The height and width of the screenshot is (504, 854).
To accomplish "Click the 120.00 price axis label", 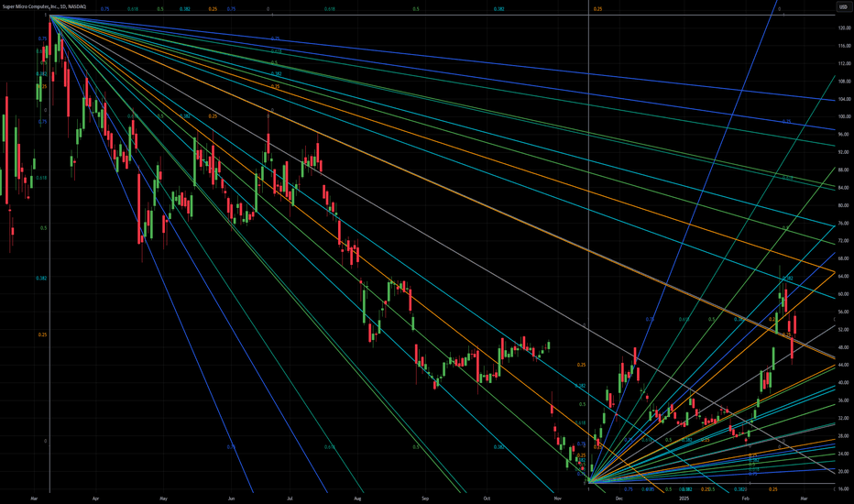I will point(845,27).
